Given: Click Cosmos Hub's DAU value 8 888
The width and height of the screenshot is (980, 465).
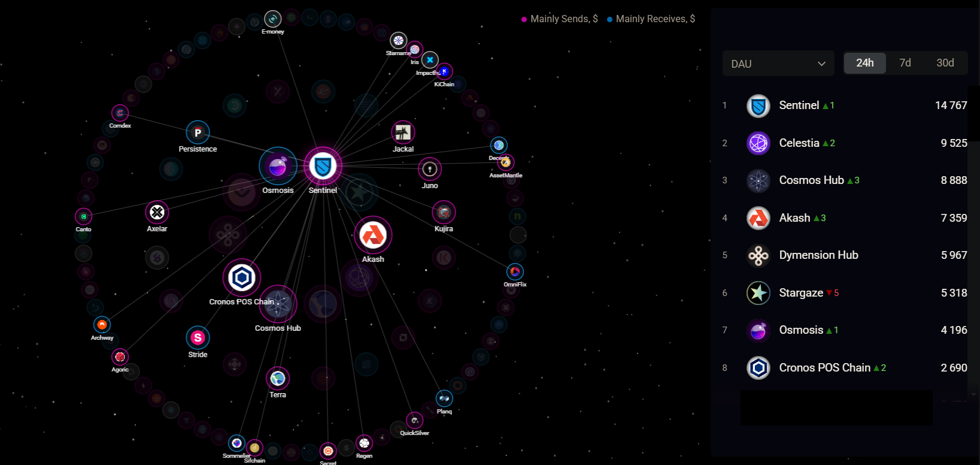Looking at the screenshot, I should pos(954,180).
